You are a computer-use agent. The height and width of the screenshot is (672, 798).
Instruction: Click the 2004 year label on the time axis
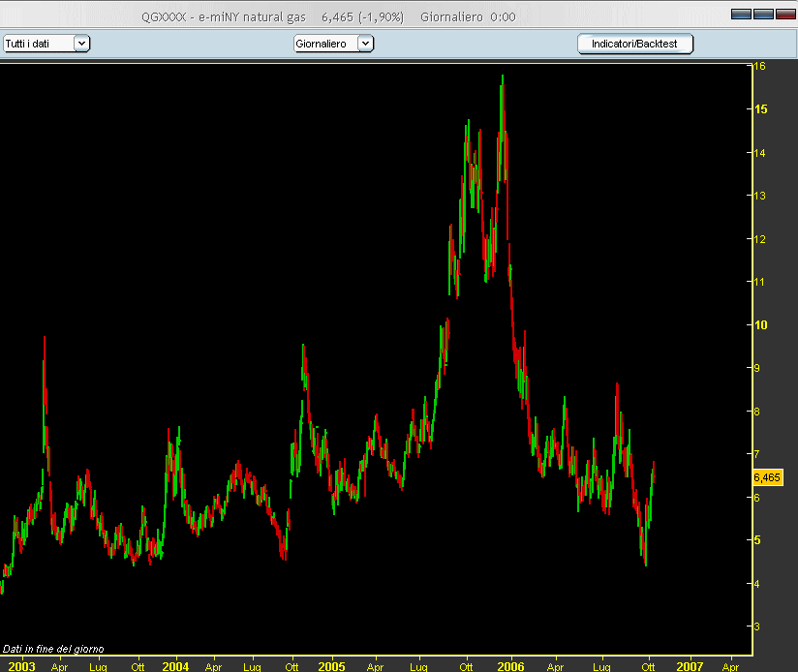pos(175,666)
